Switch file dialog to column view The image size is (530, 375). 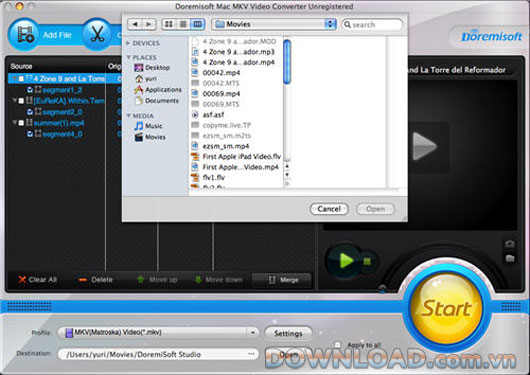pyautogui.click(x=197, y=24)
